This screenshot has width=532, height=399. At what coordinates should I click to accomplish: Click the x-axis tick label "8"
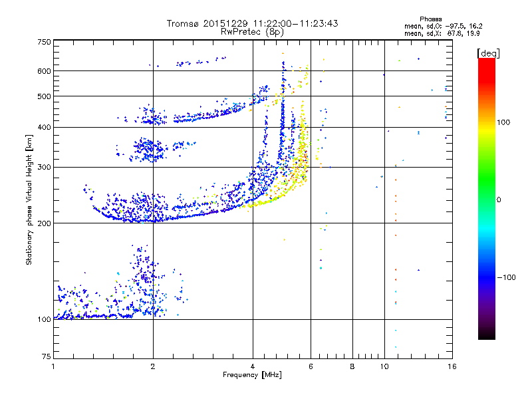(352, 366)
